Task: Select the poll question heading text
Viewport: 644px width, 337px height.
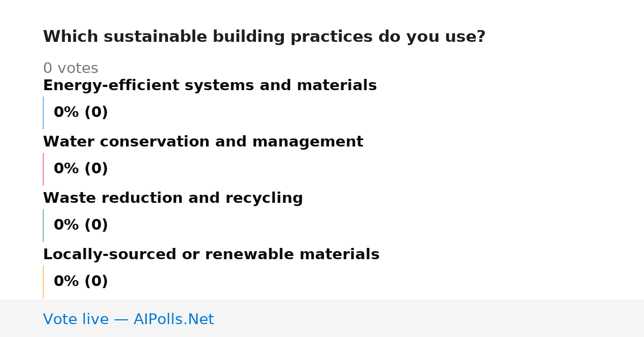Action: point(264,37)
